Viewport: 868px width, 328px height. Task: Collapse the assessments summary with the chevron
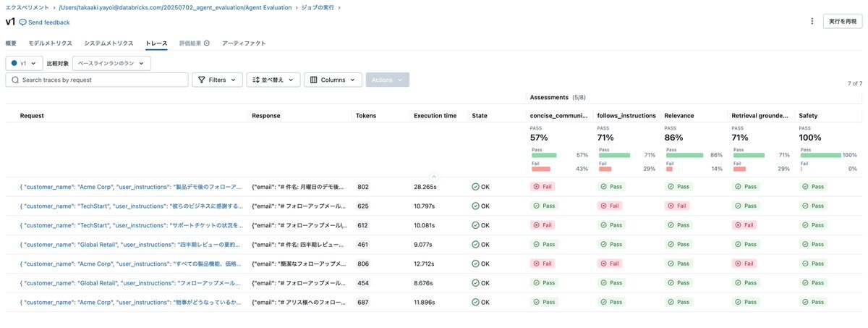click(x=433, y=176)
